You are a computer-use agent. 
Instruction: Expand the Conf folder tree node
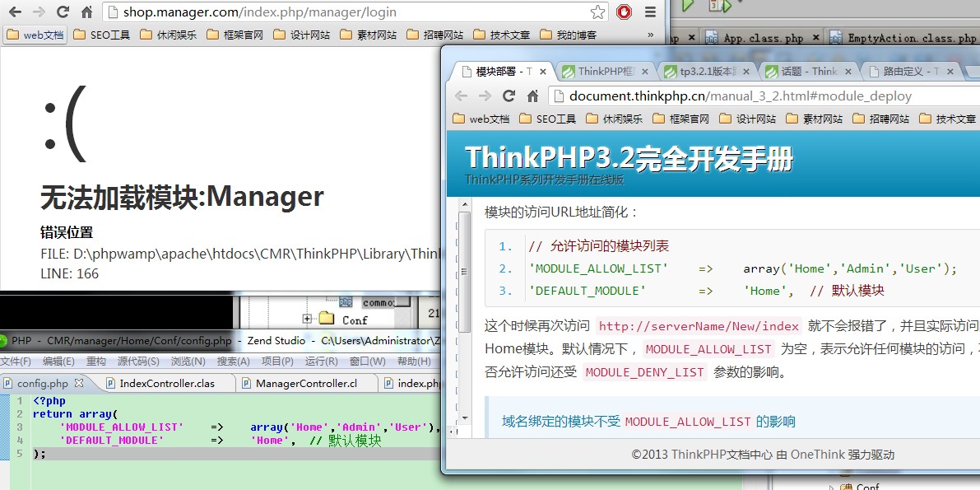point(307,320)
